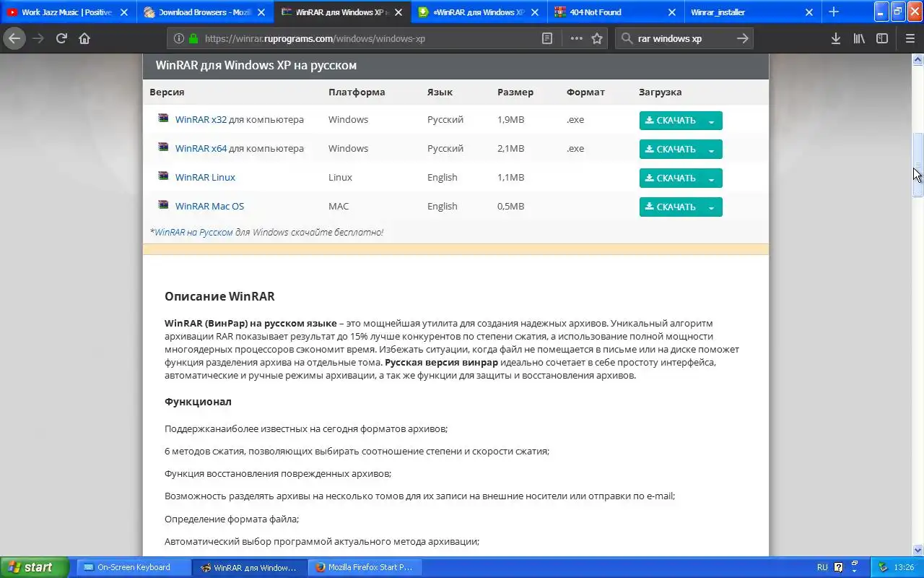Go back to previous page

point(14,38)
